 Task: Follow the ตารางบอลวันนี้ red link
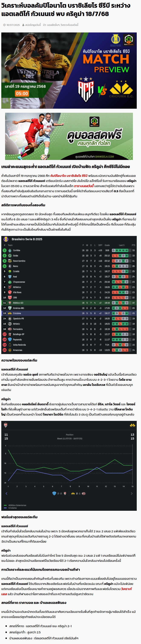[84, 186]
